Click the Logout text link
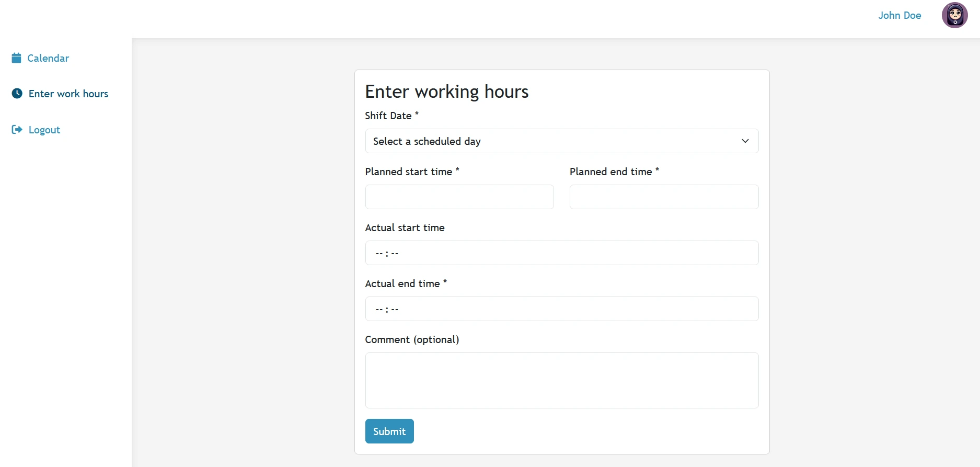This screenshot has height=467, width=980. [x=44, y=130]
